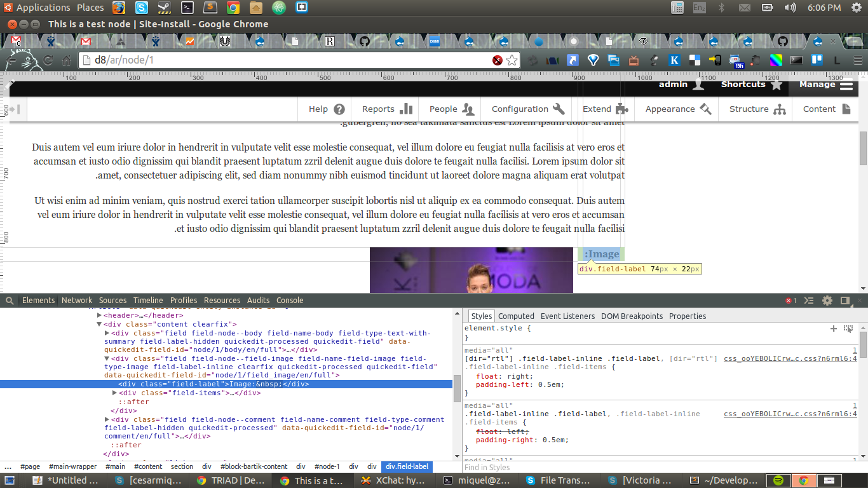Click the DevTools dock side icon
The image size is (868, 488).
click(845, 301)
